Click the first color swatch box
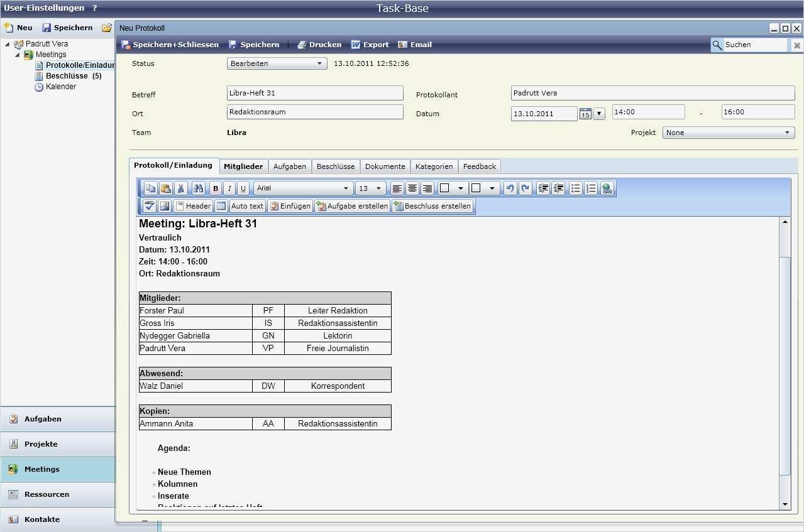 (444, 188)
